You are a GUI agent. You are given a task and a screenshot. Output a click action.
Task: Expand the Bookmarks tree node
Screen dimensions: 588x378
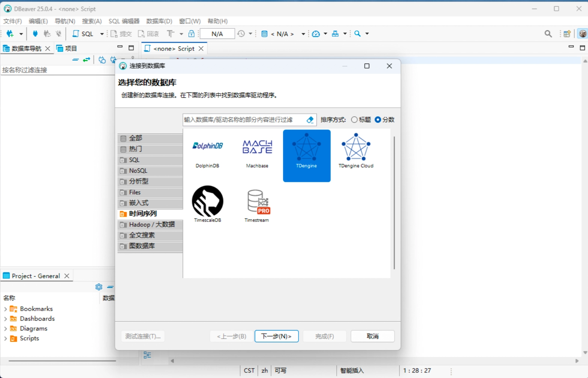coord(5,309)
